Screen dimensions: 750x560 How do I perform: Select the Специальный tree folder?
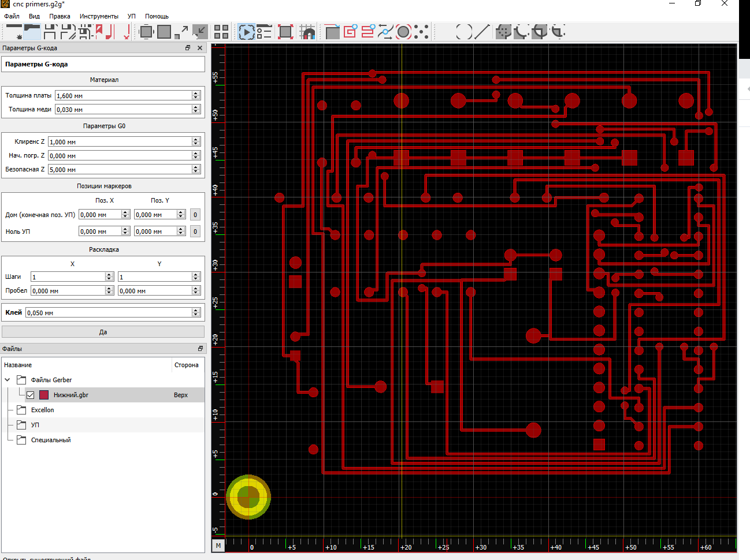(51, 440)
